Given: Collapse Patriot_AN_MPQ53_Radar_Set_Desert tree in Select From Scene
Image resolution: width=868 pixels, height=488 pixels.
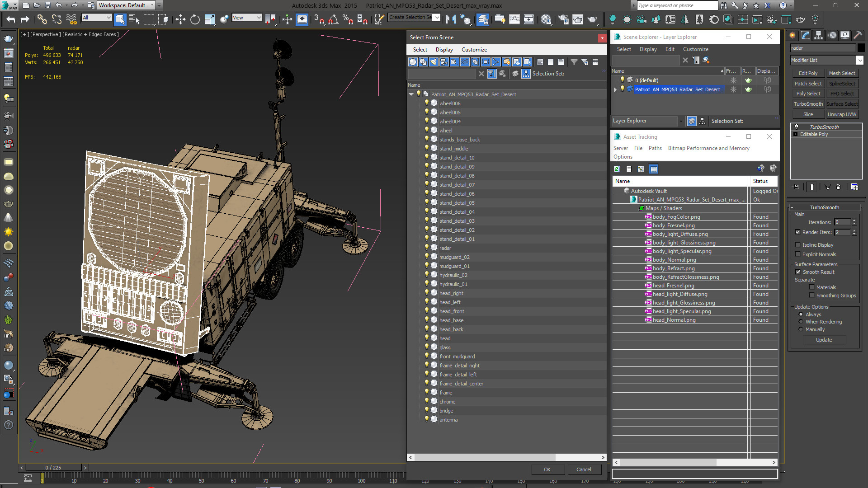Looking at the screenshot, I should 411,94.
